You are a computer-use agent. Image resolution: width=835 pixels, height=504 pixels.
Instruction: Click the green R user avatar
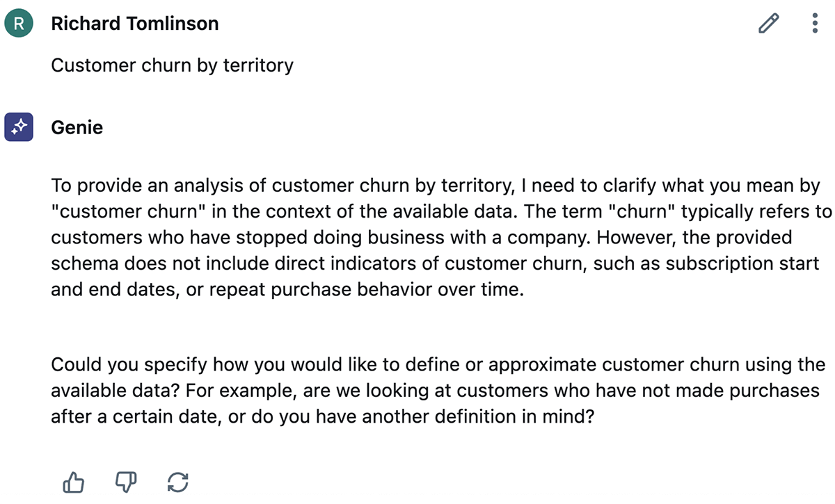19,24
